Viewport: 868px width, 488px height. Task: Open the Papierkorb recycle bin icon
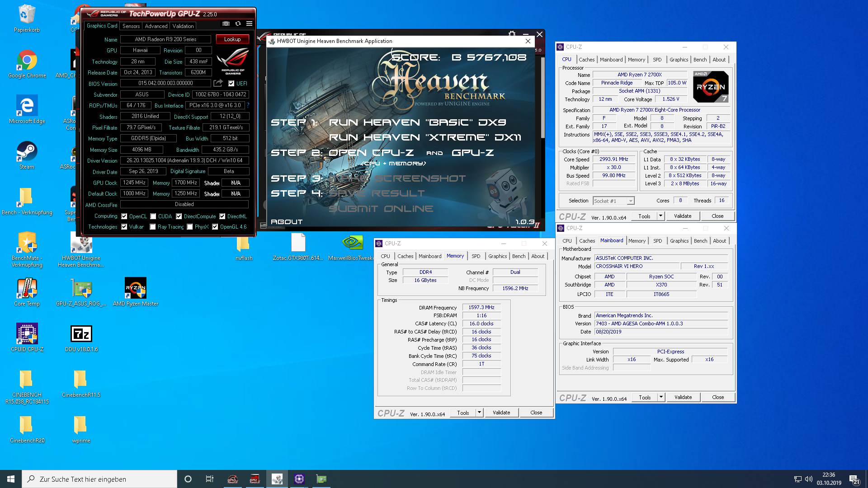pos(27,19)
